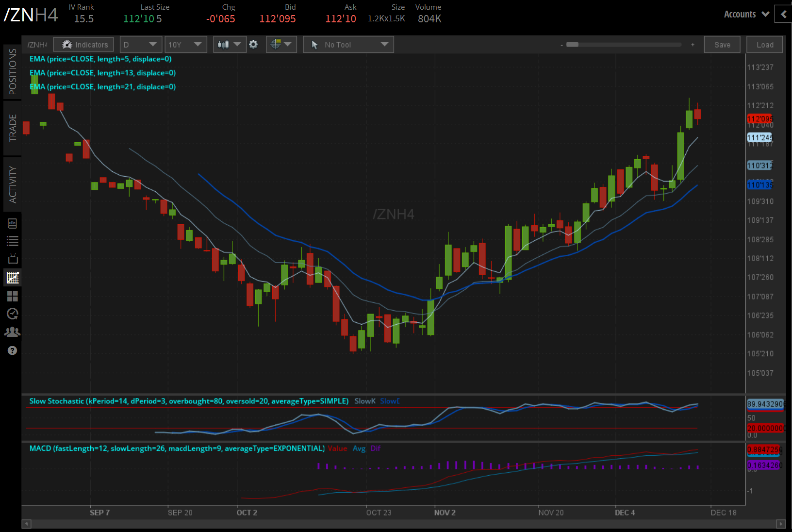Viewport: 792px width, 532px height.
Task: Open the 10Y time frame dropdown
Action: 185,45
